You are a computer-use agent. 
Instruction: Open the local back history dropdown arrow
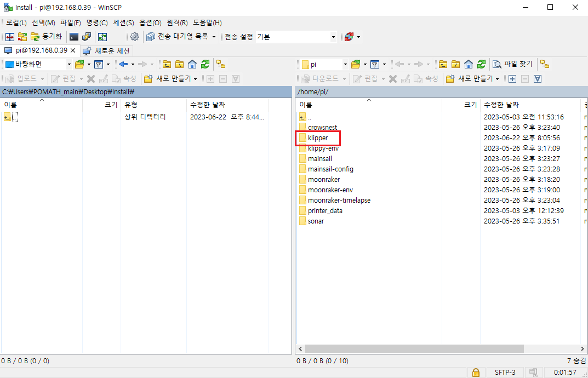click(x=133, y=65)
